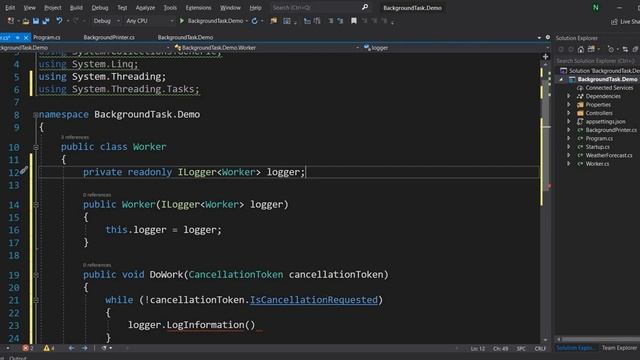
Task: Click the split editor plus icon
Action: (545, 57)
